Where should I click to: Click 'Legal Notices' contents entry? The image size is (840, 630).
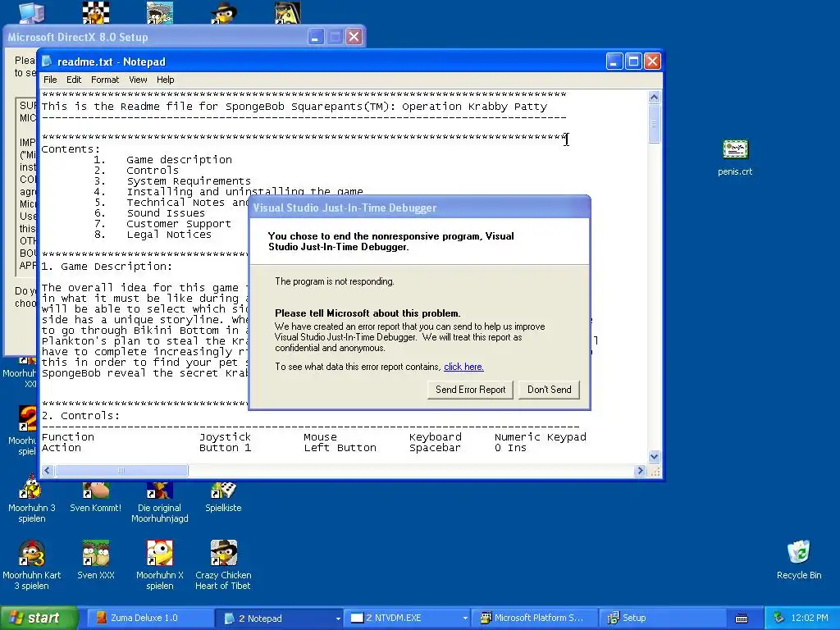[169, 235]
